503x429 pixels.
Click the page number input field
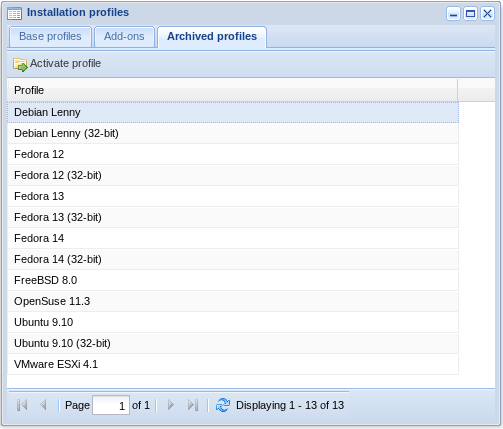(111, 405)
